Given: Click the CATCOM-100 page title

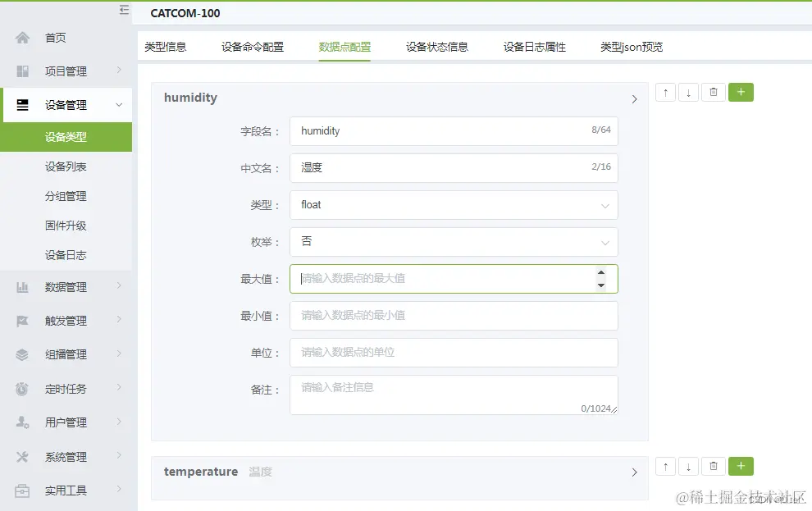Looking at the screenshot, I should 185,13.
